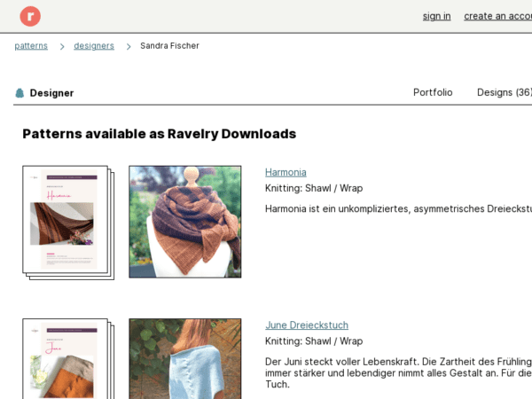Switch to the Portfolio tab
532x399 pixels.
(x=433, y=92)
